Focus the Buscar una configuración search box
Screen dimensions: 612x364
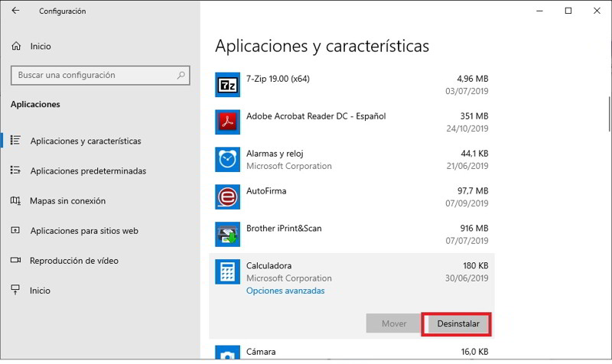pyautogui.click(x=92, y=76)
